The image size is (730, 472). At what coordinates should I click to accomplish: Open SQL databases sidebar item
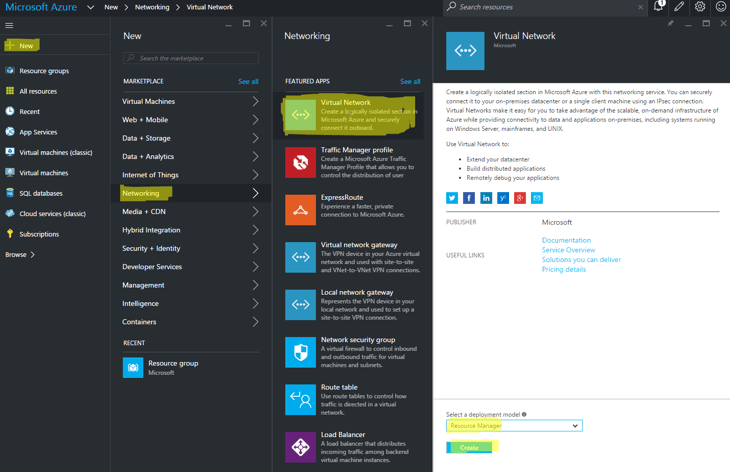(x=34, y=193)
